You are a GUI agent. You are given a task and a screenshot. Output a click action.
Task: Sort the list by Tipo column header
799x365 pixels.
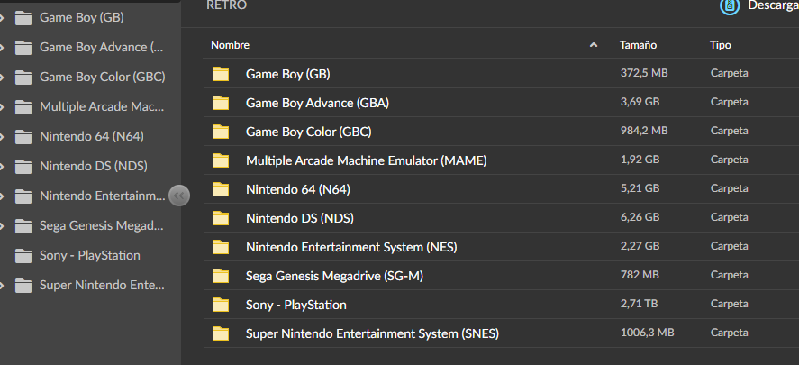pyautogui.click(x=721, y=45)
